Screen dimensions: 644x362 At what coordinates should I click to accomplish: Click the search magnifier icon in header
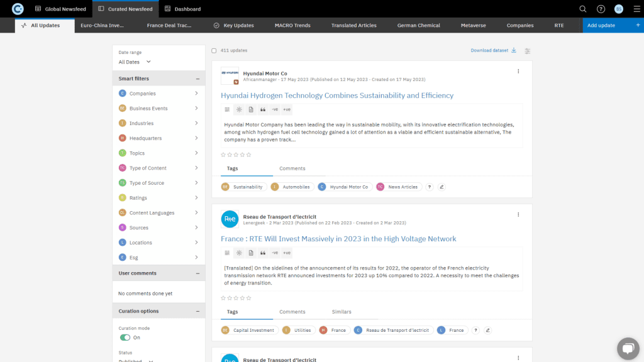pos(582,9)
